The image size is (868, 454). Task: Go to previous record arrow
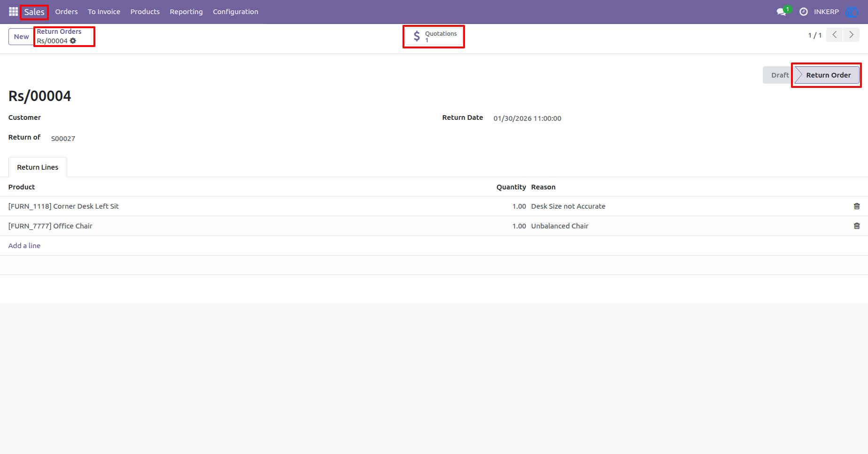click(x=835, y=35)
